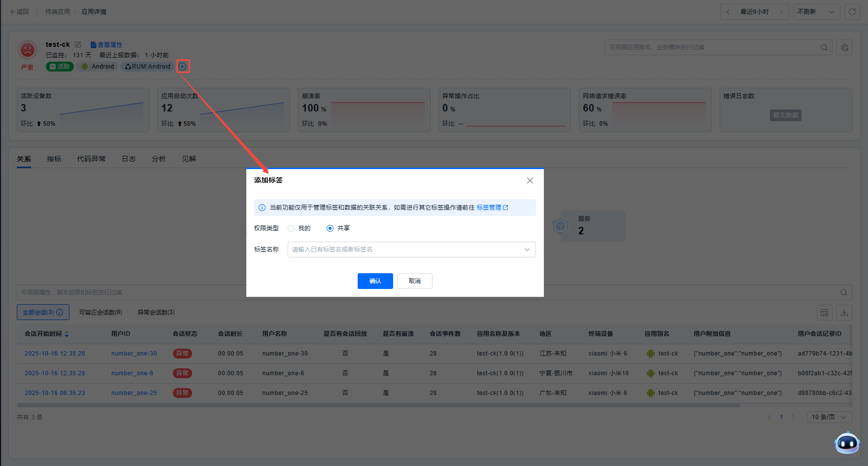Click the previous time range arrow
This screenshot has height=466, width=868.
point(728,12)
